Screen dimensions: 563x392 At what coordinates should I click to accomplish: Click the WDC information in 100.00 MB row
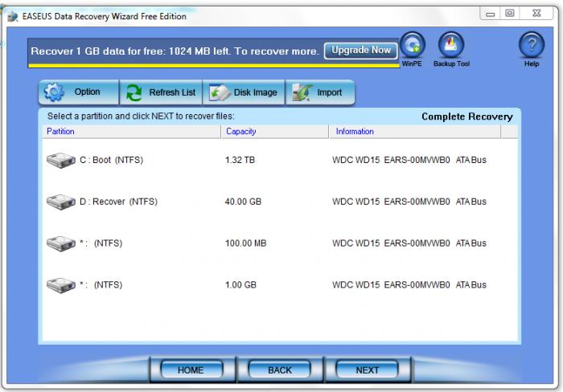[409, 243]
